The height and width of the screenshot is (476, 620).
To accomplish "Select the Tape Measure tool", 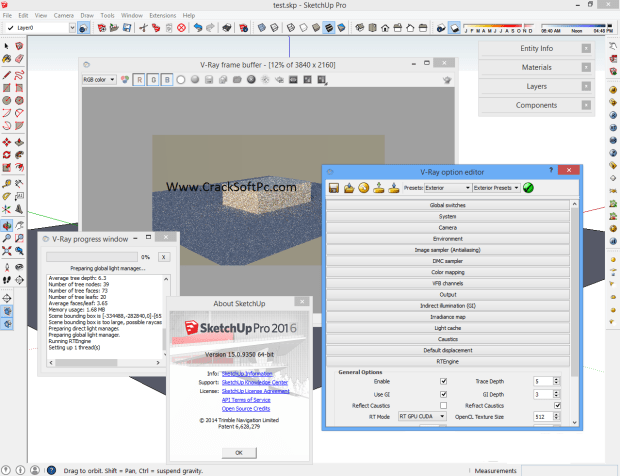I will coord(6,183).
